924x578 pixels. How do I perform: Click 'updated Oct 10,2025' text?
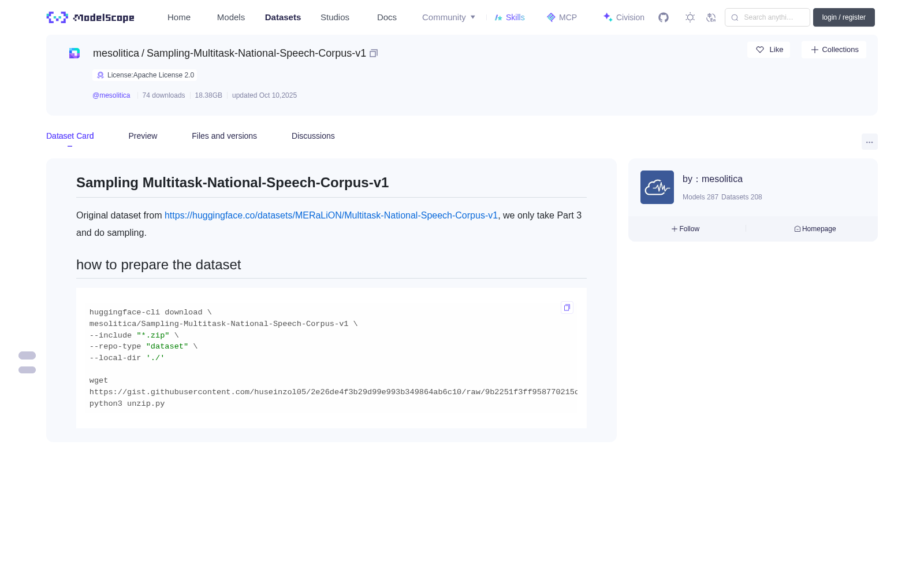(x=264, y=95)
